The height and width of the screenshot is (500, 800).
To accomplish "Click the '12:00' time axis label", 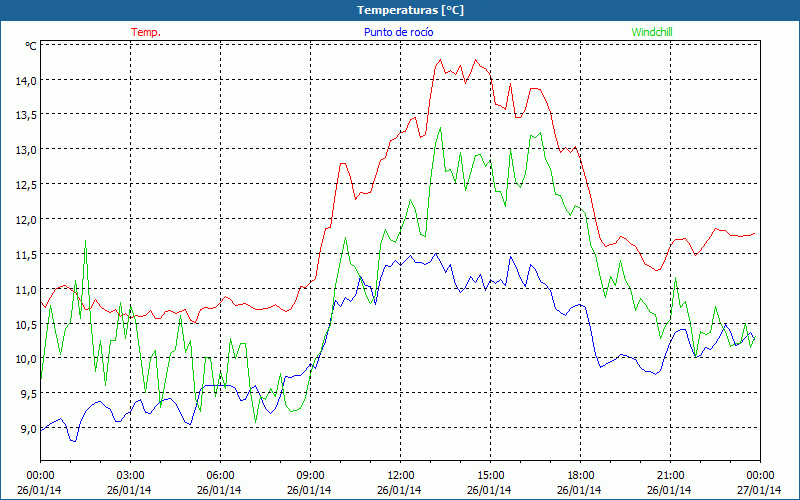I will point(401,475).
